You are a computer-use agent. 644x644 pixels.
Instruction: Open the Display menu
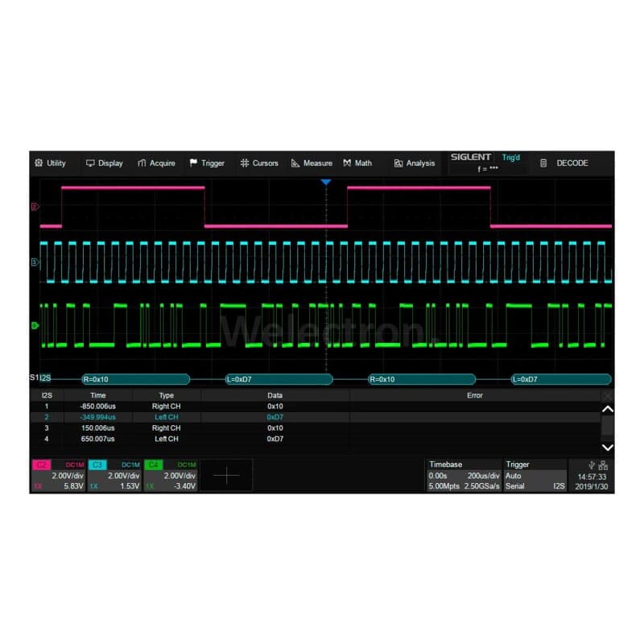pyautogui.click(x=105, y=163)
